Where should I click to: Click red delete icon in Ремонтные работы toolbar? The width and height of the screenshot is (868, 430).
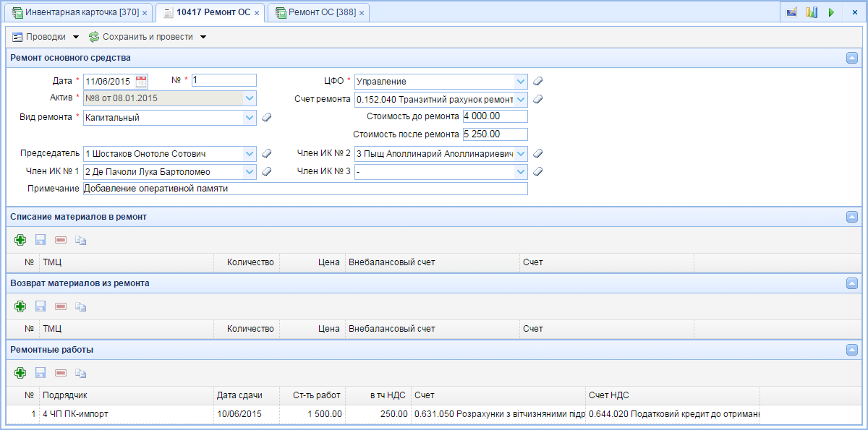coord(61,373)
